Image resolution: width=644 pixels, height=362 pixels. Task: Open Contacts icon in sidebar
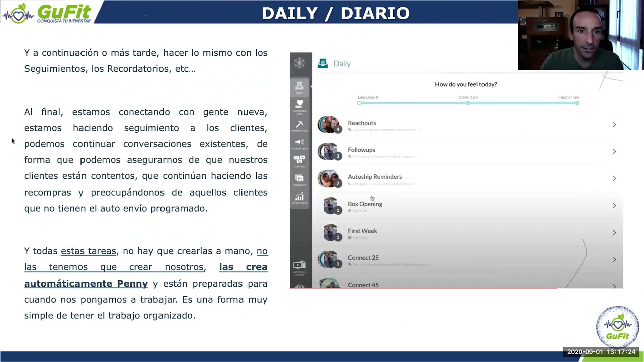coord(299,180)
